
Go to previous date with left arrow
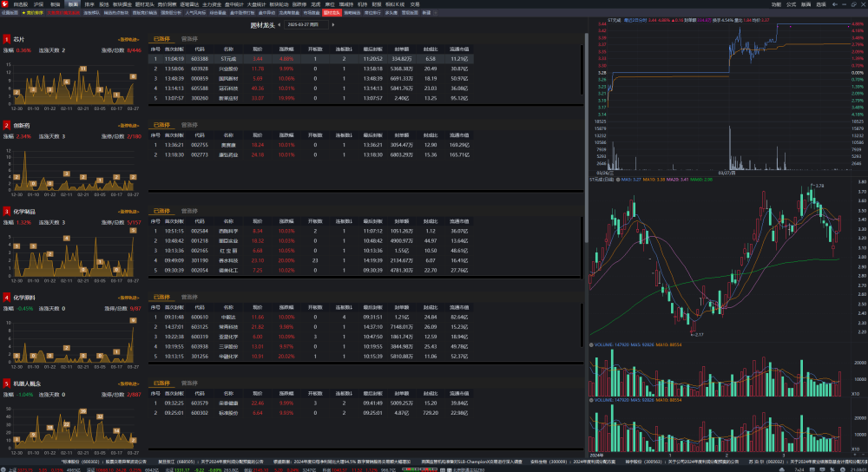[x=279, y=25]
